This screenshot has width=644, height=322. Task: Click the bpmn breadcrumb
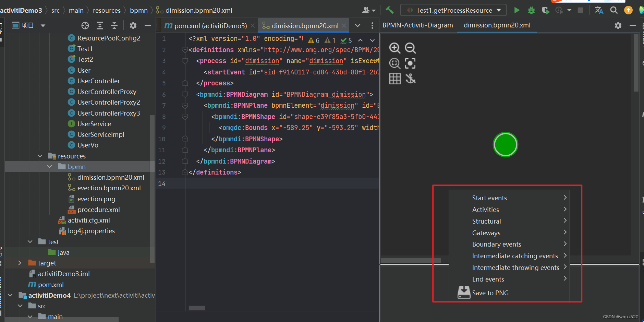pos(139,10)
